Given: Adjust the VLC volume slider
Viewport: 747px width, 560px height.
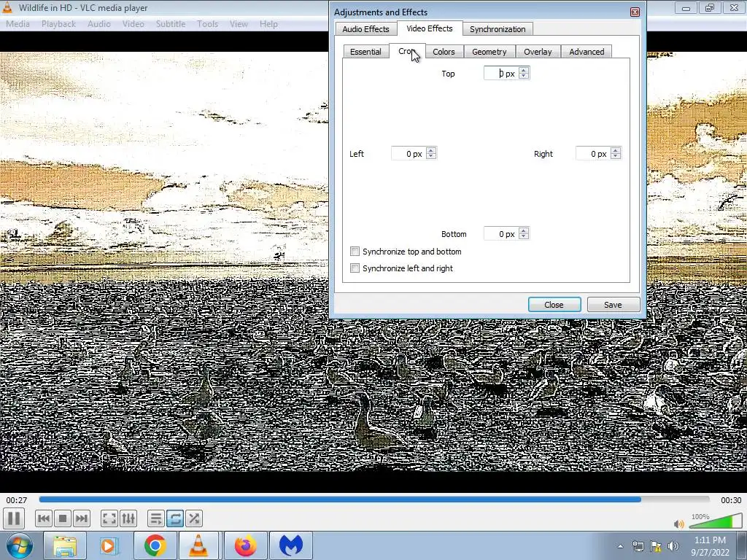Looking at the screenshot, I should pyautogui.click(x=715, y=521).
